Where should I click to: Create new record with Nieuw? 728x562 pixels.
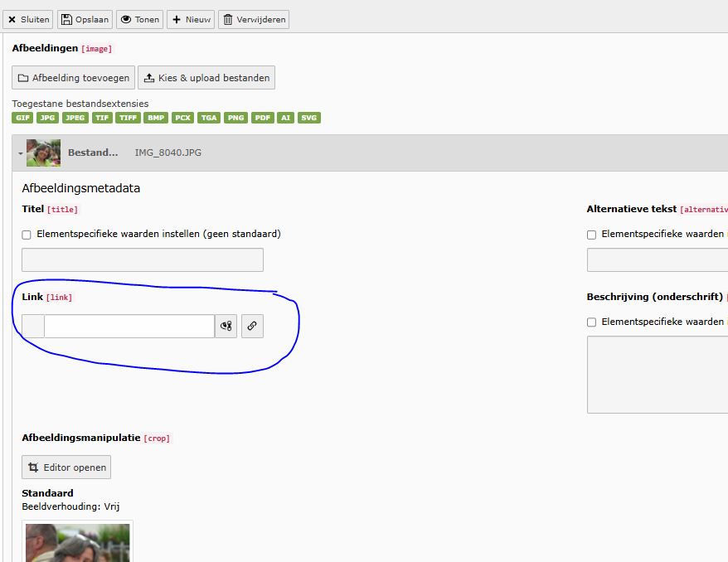pyautogui.click(x=191, y=19)
